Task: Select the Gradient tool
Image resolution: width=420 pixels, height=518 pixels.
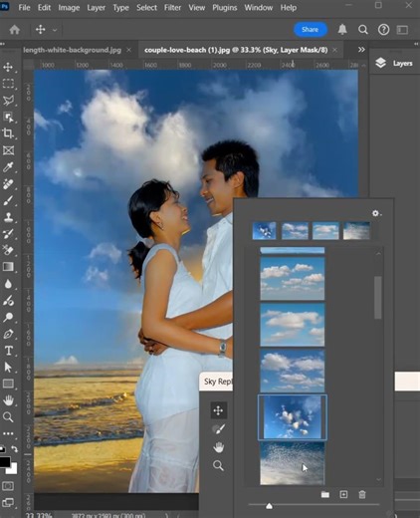Action: click(8, 267)
